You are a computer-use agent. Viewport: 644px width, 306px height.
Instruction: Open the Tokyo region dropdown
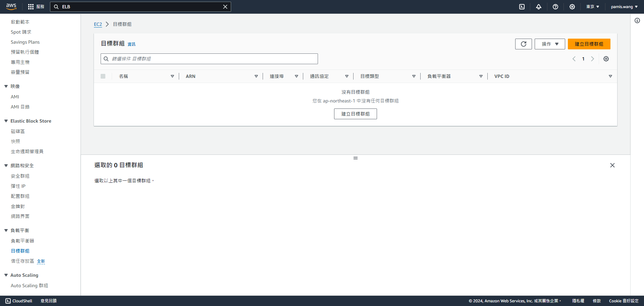coord(593,7)
